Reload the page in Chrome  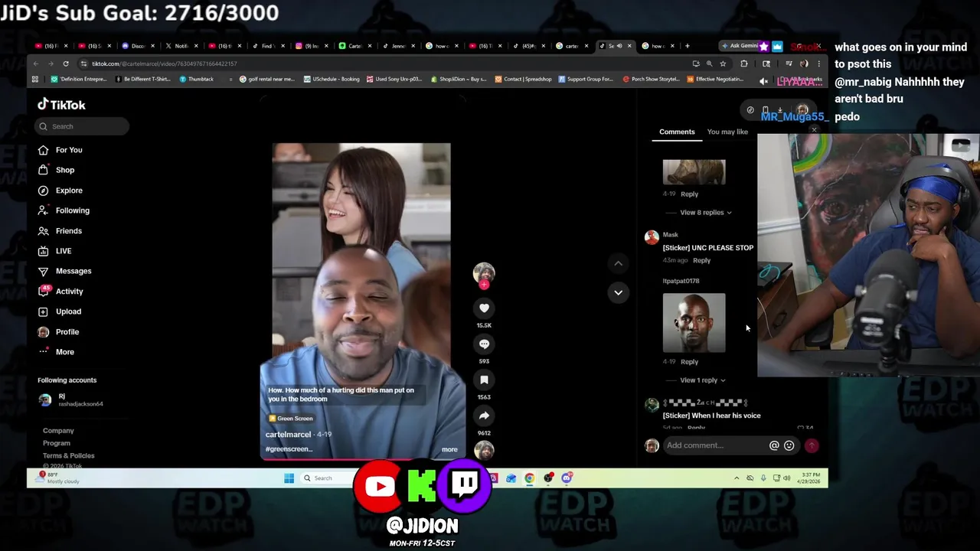coord(66,64)
